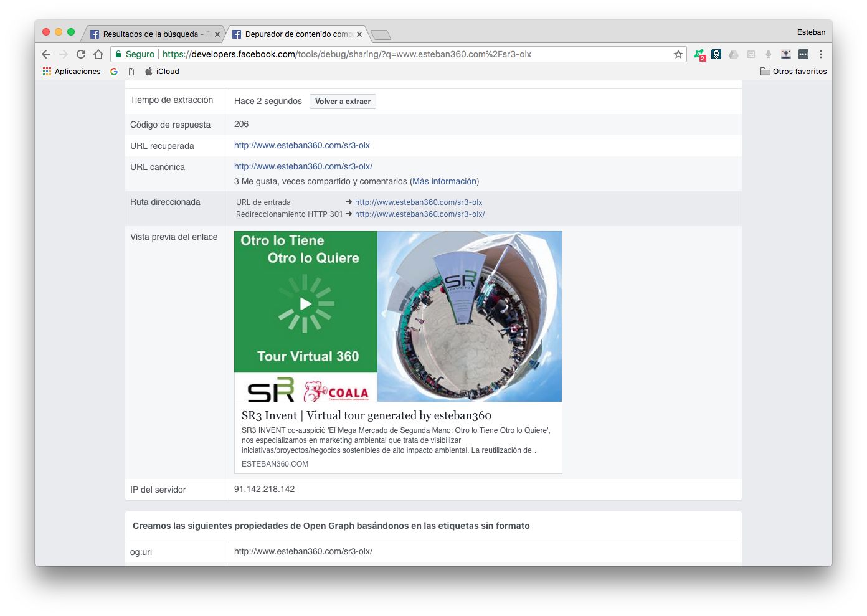
Task: Open the URL de entrada link
Action: tap(419, 202)
